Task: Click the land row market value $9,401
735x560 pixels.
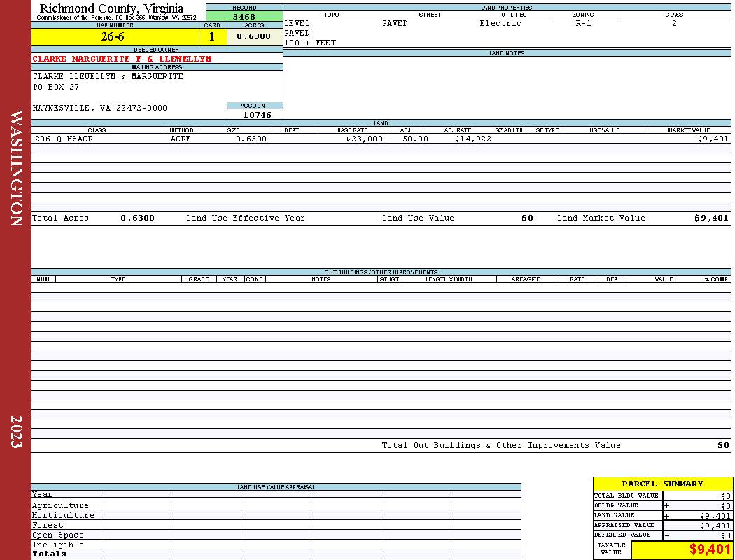Action: pyautogui.click(x=713, y=139)
